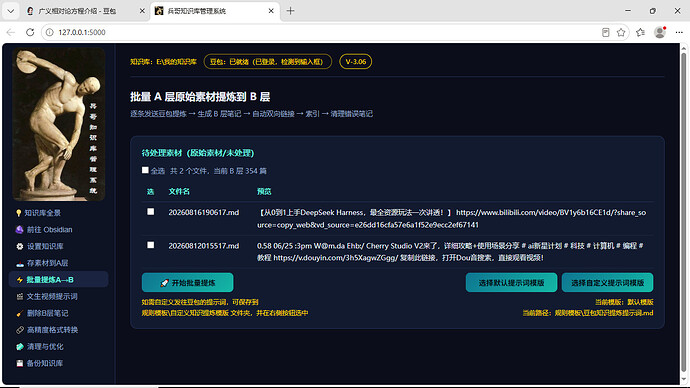The height and width of the screenshot is (388, 690).
Task: Click the 开始批量提炼 button
Action: [x=187, y=282]
